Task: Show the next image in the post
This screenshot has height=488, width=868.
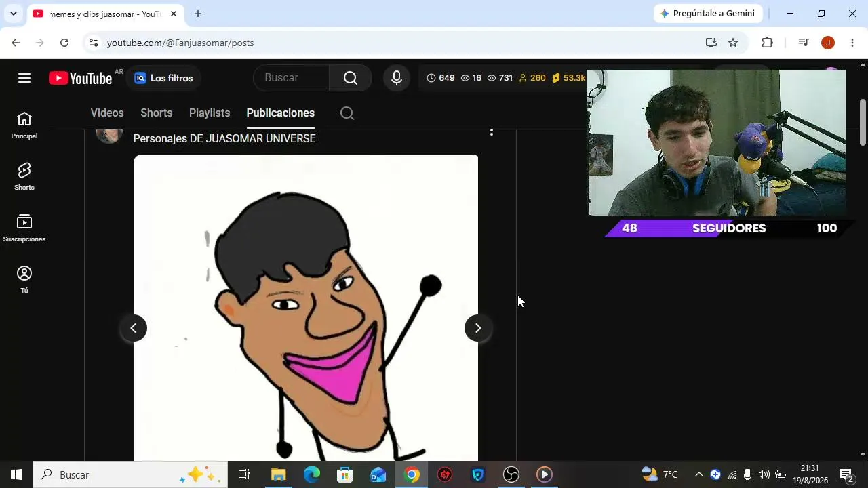Action: (478, 328)
